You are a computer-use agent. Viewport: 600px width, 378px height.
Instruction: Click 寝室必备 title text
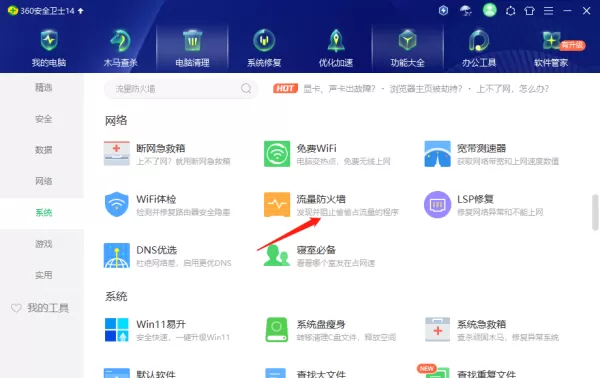[x=316, y=250]
